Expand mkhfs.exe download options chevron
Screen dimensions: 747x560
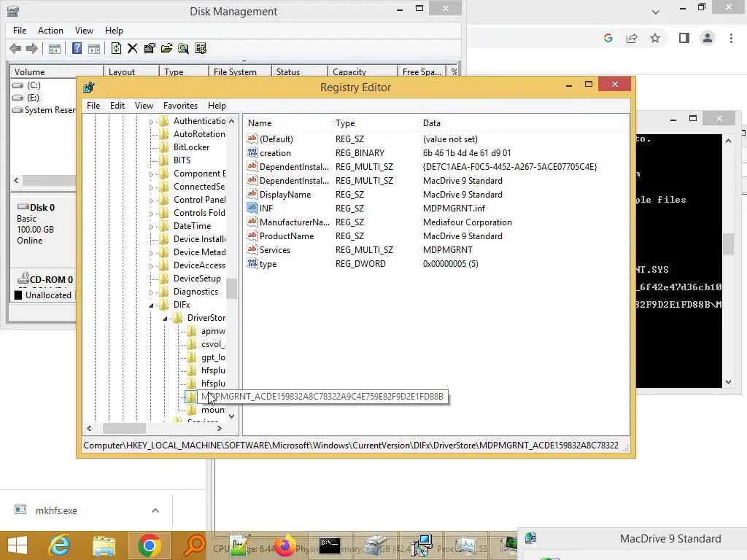click(x=155, y=510)
